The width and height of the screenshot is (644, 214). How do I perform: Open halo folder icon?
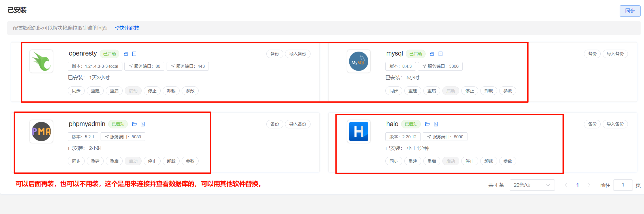pyautogui.click(x=427, y=124)
